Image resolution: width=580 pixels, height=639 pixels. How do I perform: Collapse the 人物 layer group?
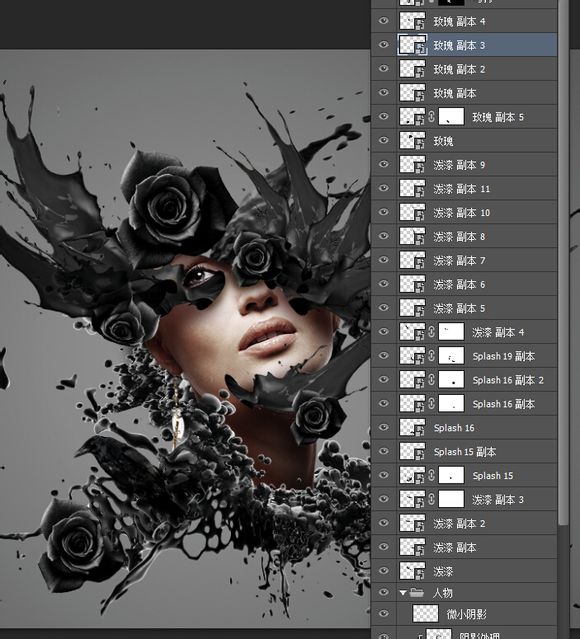(403, 593)
